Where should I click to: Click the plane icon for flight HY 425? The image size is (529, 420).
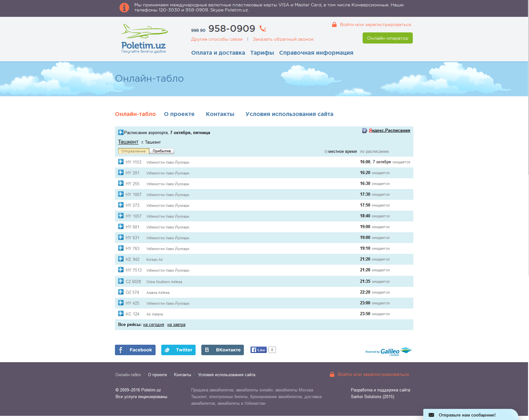click(x=121, y=302)
